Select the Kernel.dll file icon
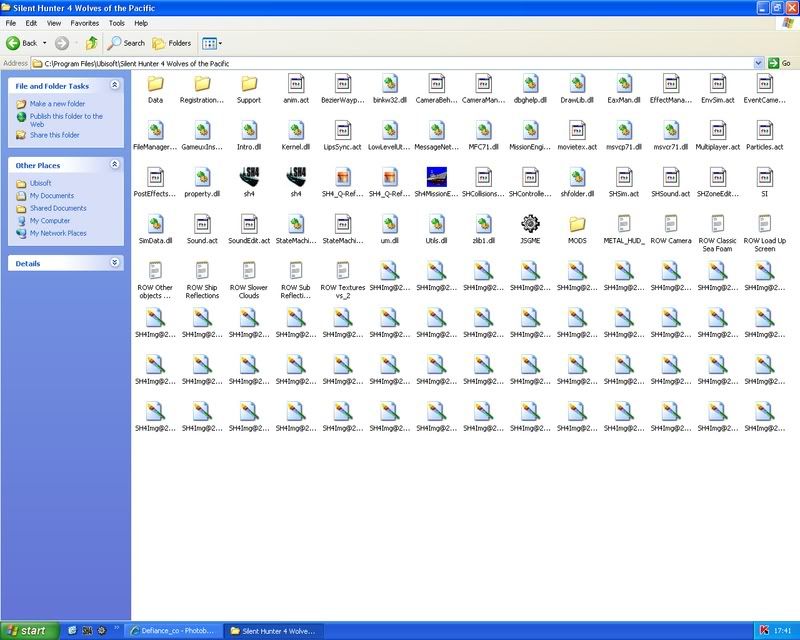Image resolution: width=800 pixels, height=640 pixels. [x=296, y=131]
